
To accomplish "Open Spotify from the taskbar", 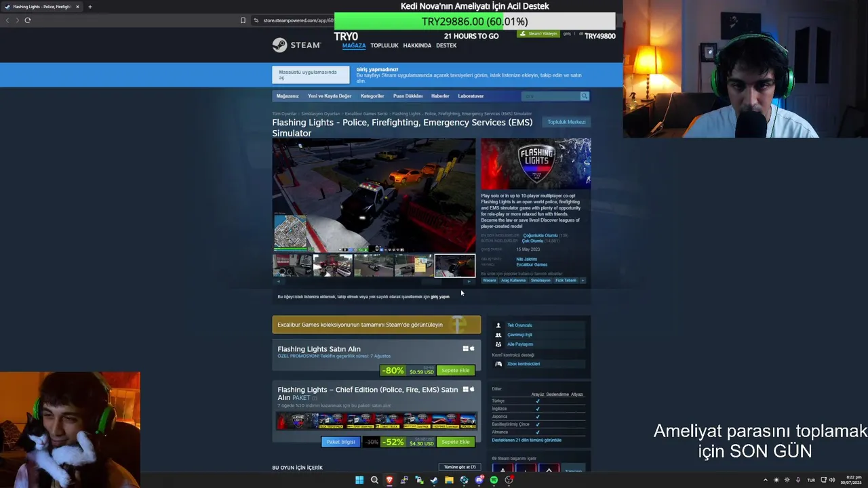I will pos(494,480).
